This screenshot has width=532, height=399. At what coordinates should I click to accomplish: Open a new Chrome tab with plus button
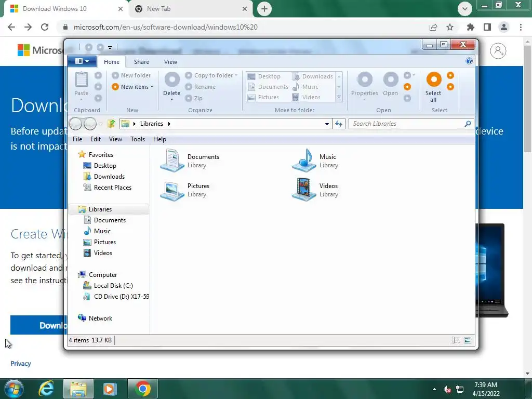264,9
